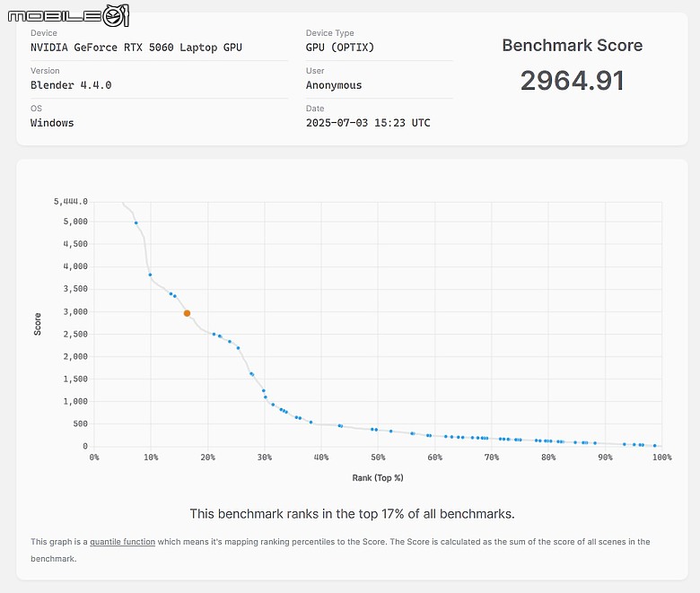Select the date 2025-07-03 15:23 UTC
The width and height of the screenshot is (700, 593).
point(368,123)
